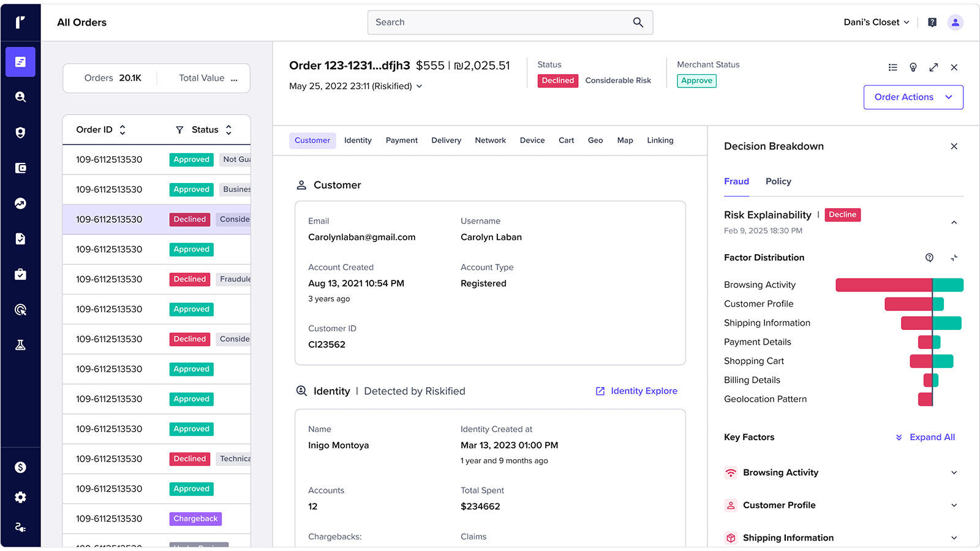Switch to the Payment tab

pyautogui.click(x=401, y=140)
